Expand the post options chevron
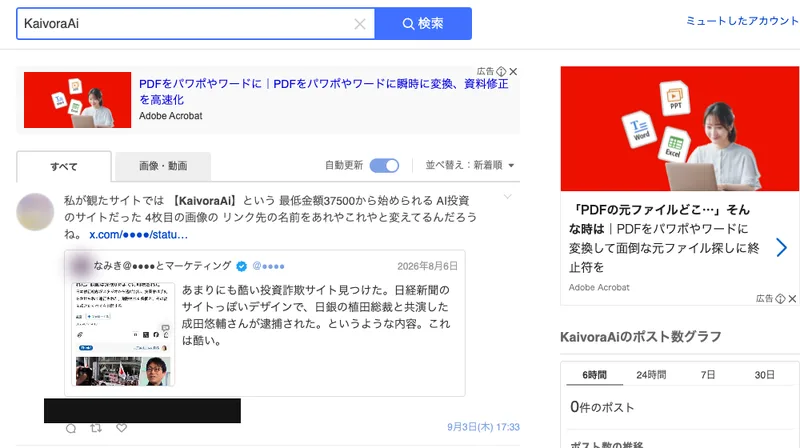Viewport: 800px width, 448px height. (507, 196)
